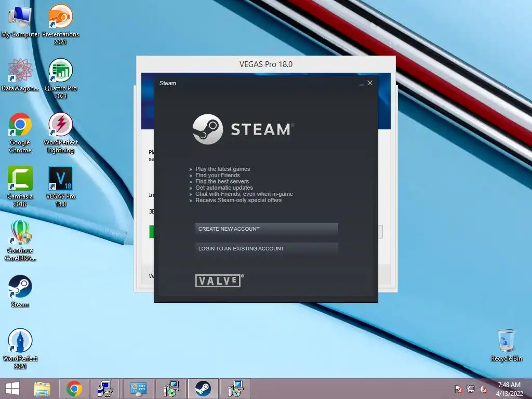The image size is (532, 399).
Task: Open the My Computer desktop icon
Action: (20, 22)
